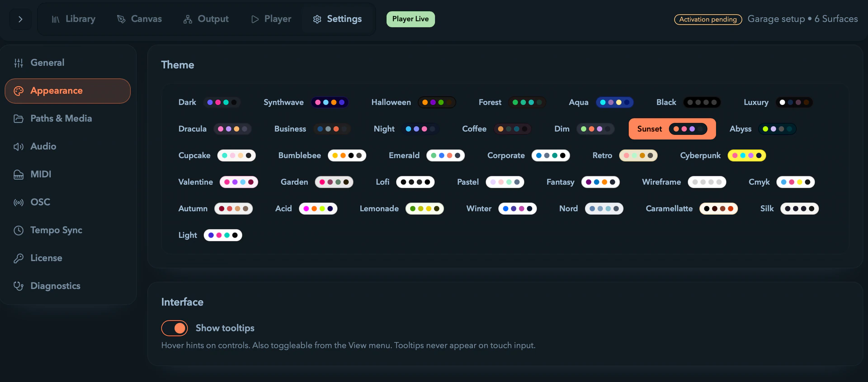
Task: Click the Canvas pen icon in top nav
Action: [x=121, y=19]
